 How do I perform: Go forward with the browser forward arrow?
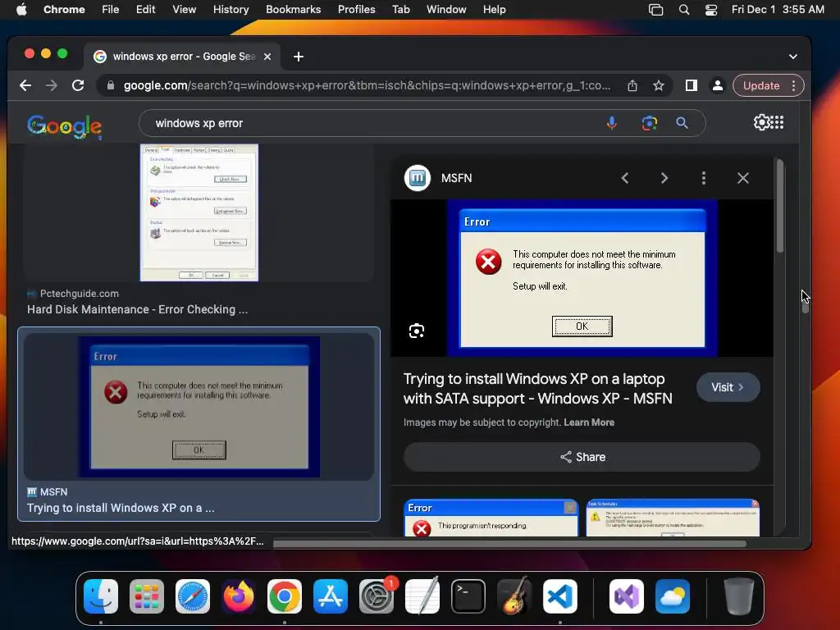(52, 85)
